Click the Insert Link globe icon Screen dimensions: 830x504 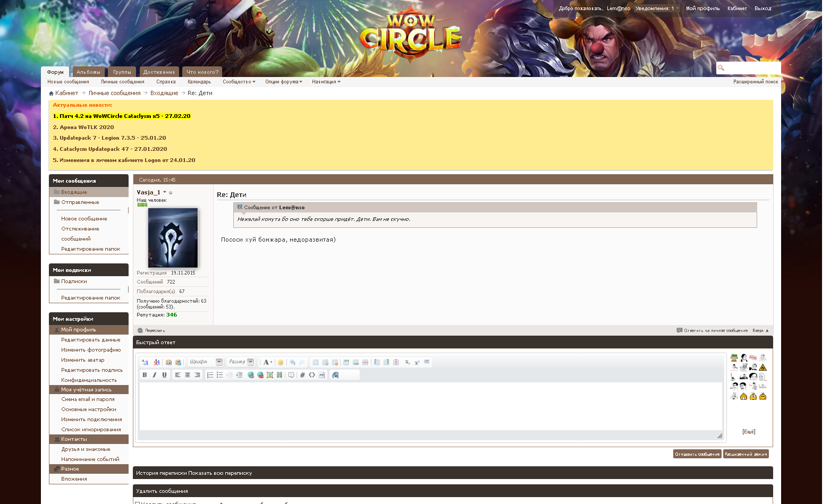click(x=251, y=375)
